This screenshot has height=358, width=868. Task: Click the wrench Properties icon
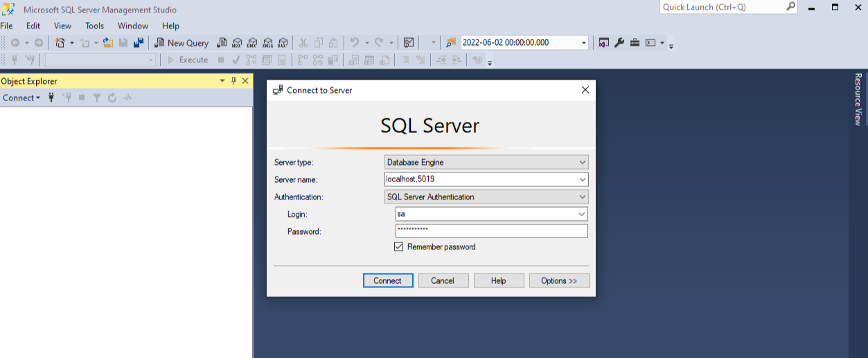coord(619,43)
